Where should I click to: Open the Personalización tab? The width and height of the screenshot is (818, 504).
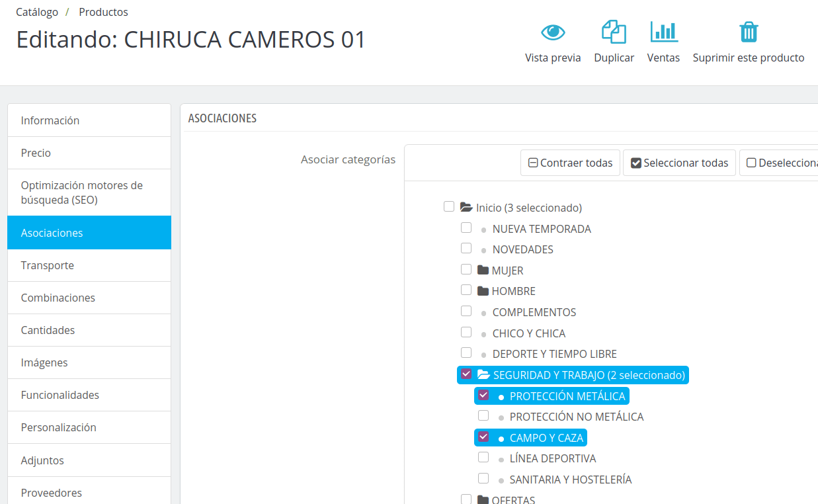pyautogui.click(x=89, y=427)
